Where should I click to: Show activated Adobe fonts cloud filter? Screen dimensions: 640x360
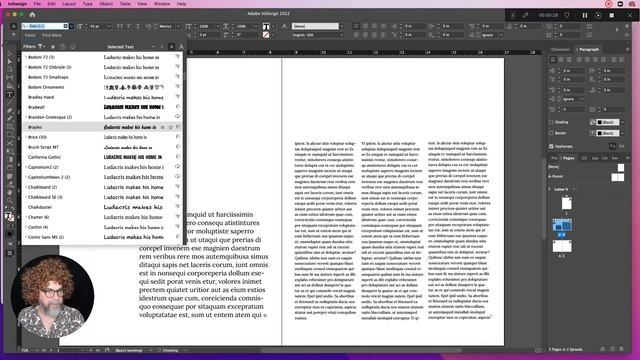pyautogui.click(x=72, y=47)
